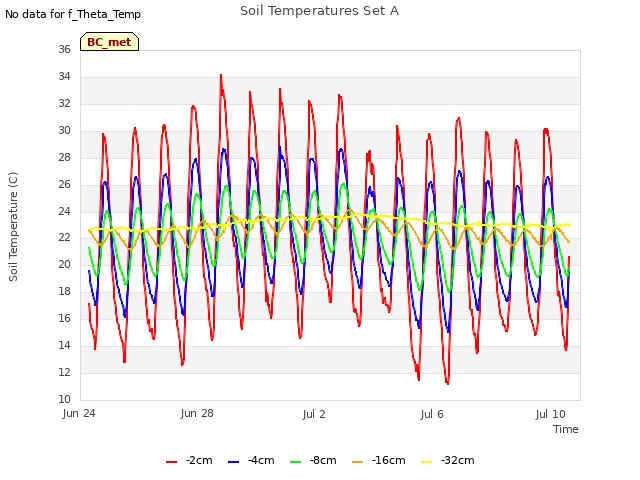Click the Jul 6 x-axis tick label
640x480 pixels.
point(432,414)
